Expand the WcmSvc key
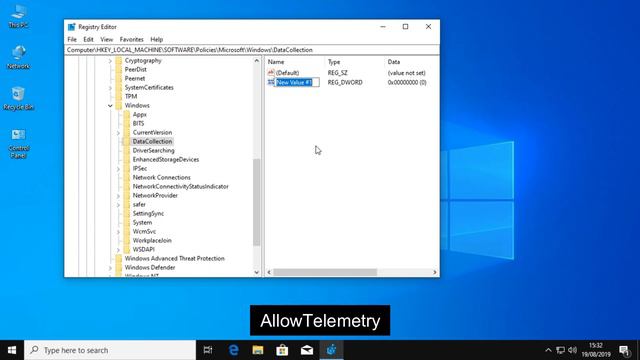640x360 pixels. [118, 231]
